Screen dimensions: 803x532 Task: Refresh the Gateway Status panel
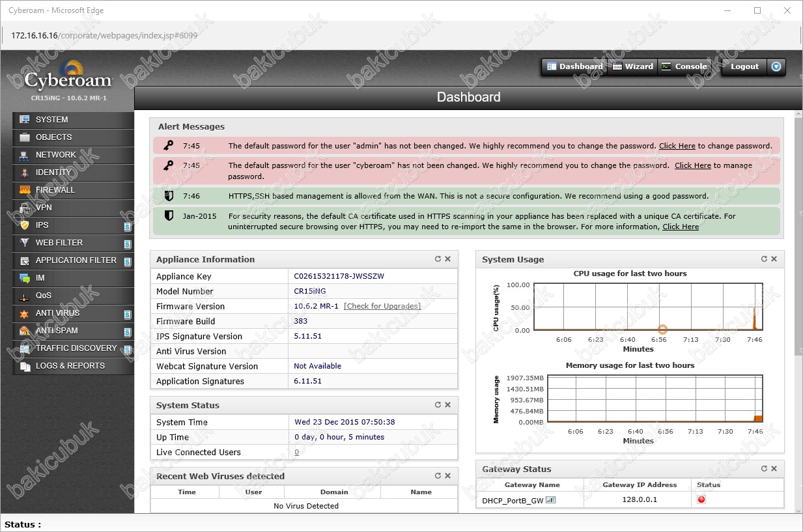pyautogui.click(x=764, y=469)
